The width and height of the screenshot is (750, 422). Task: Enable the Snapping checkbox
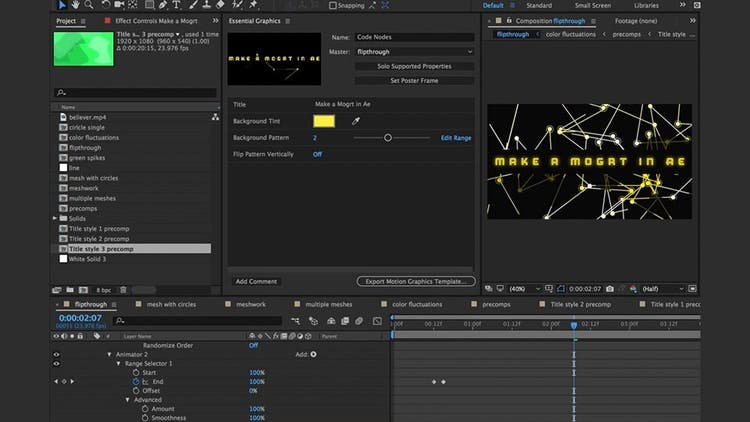tap(332, 6)
